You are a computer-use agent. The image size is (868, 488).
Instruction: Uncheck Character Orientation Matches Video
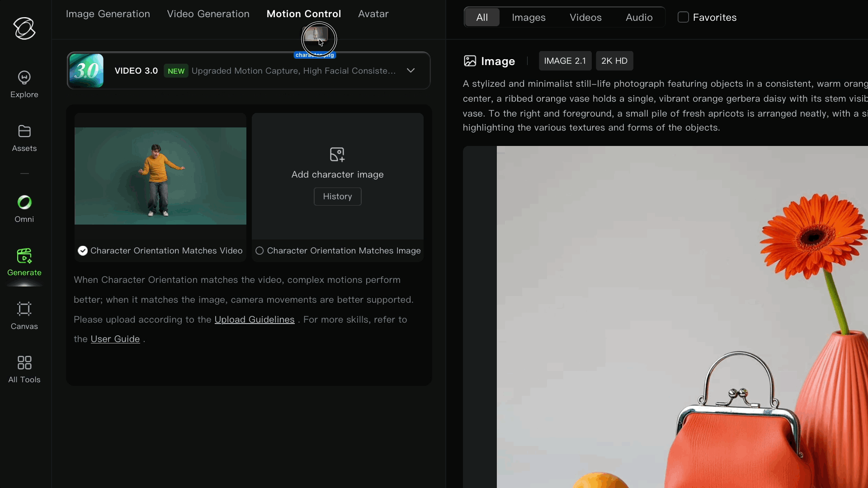pos(82,251)
